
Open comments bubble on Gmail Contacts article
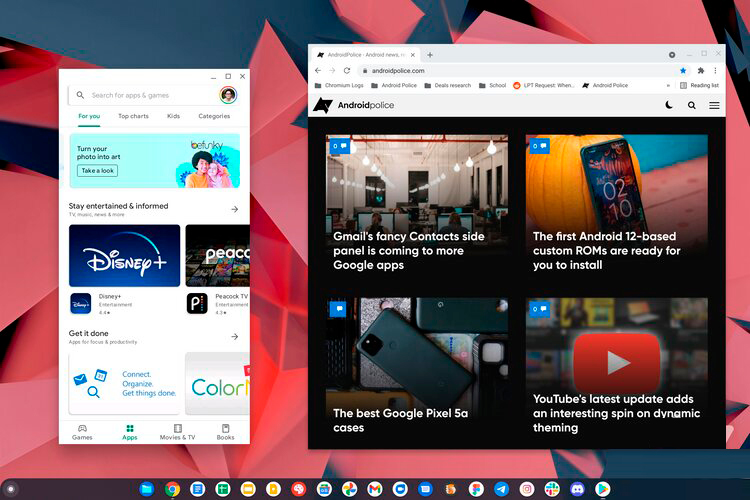click(340, 145)
